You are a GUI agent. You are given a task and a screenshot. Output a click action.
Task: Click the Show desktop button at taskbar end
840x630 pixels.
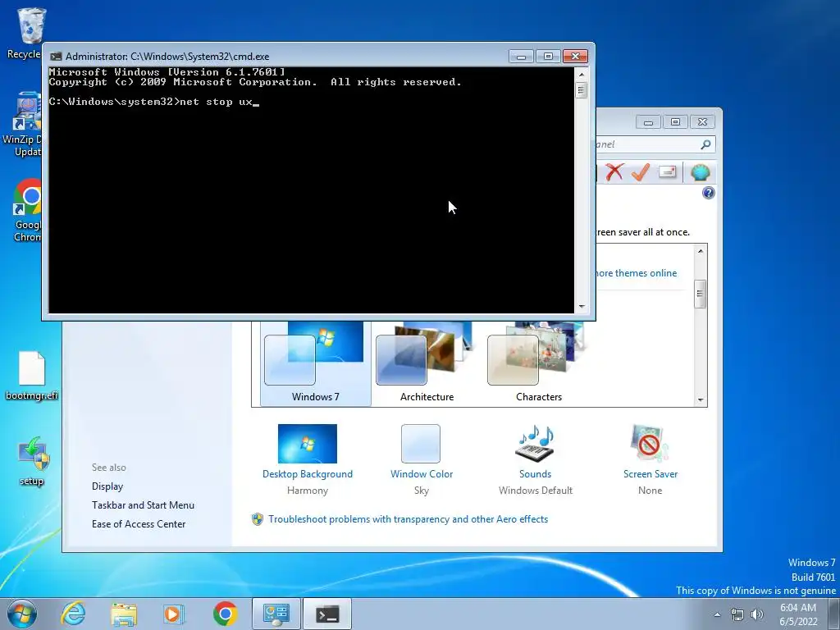coord(834,614)
